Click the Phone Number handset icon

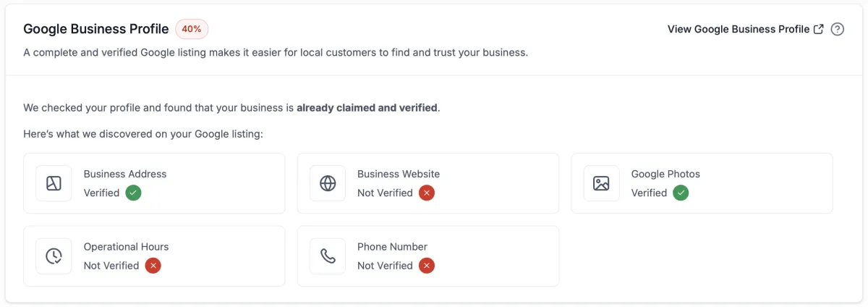coord(328,256)
